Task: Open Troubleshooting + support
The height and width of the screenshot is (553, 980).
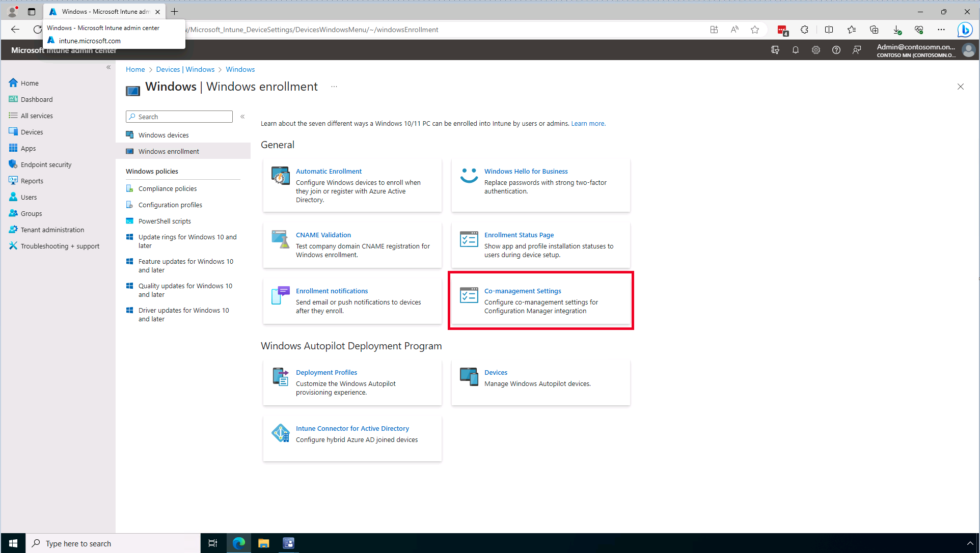Action: click(x=60, y=246)
